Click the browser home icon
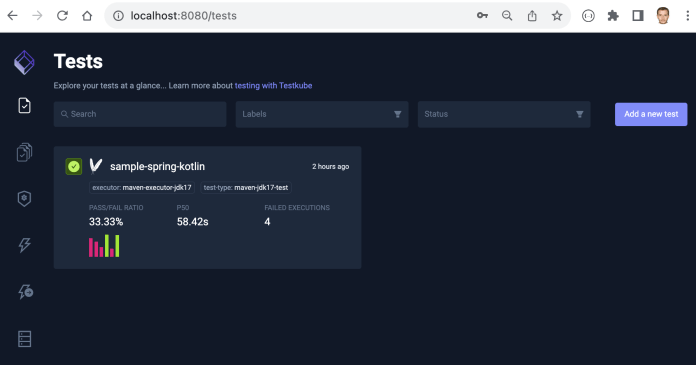 point(87,16)
